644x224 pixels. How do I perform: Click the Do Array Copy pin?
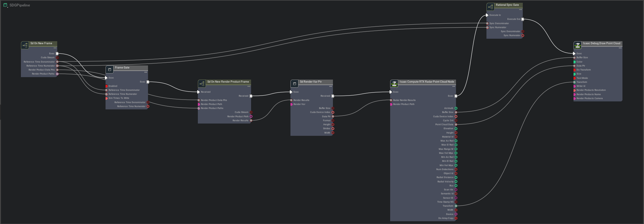456,218
